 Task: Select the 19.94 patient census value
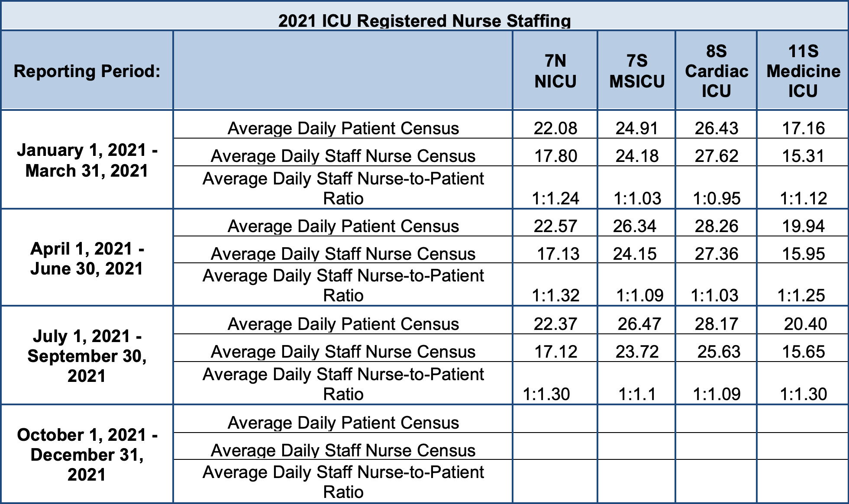coord(803,226)
